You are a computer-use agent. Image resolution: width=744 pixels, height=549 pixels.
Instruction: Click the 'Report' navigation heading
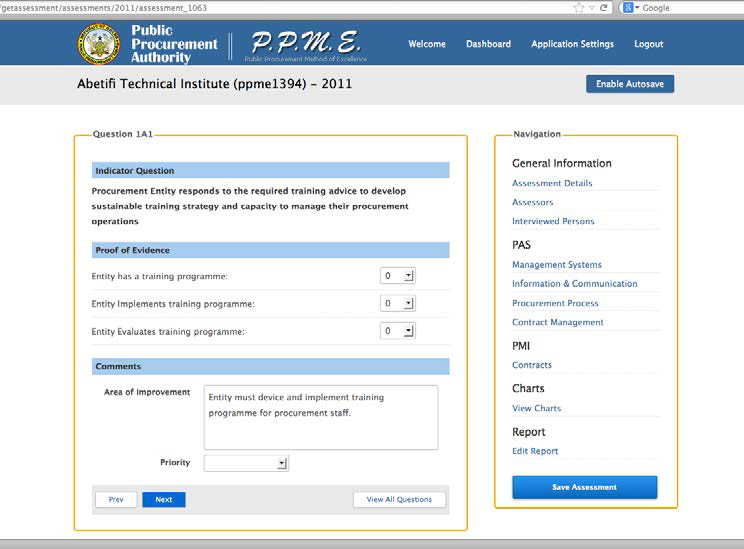[x=529, y=432]
